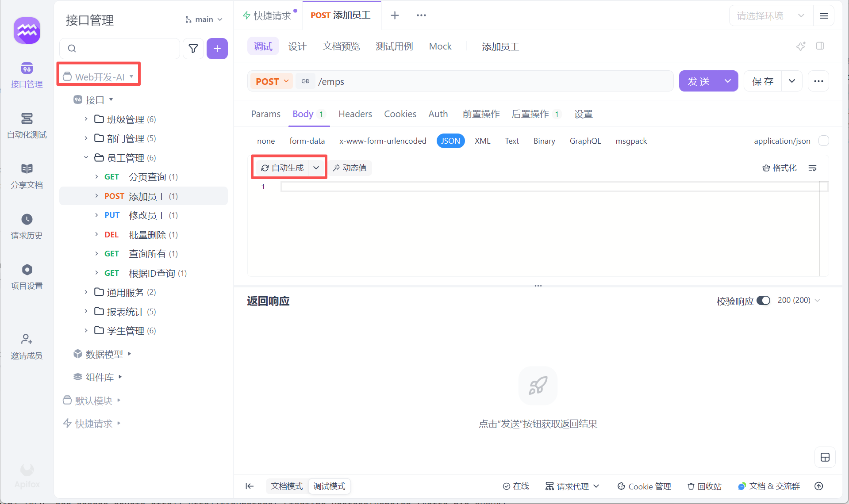Click the 自动生成 button
849x504 pixels.
point(282,168)
